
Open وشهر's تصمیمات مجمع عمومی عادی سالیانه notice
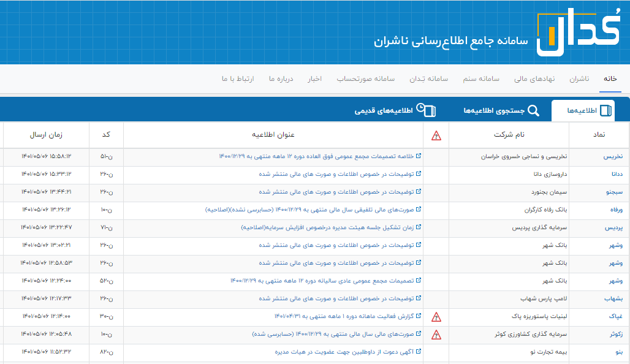[322, 281]
